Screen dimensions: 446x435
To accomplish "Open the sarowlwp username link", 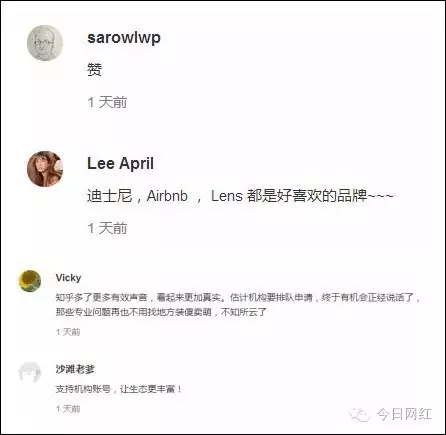I will click(124, 38).
